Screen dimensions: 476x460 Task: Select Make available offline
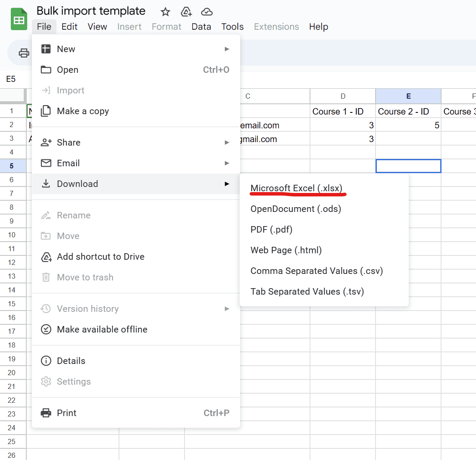(x=136, y=329)
